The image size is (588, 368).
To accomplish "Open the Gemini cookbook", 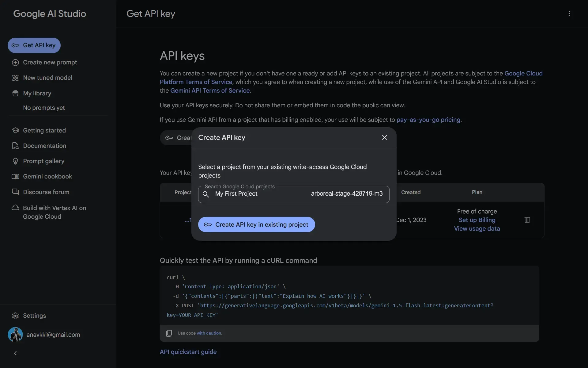I will (x=47, y=176).
